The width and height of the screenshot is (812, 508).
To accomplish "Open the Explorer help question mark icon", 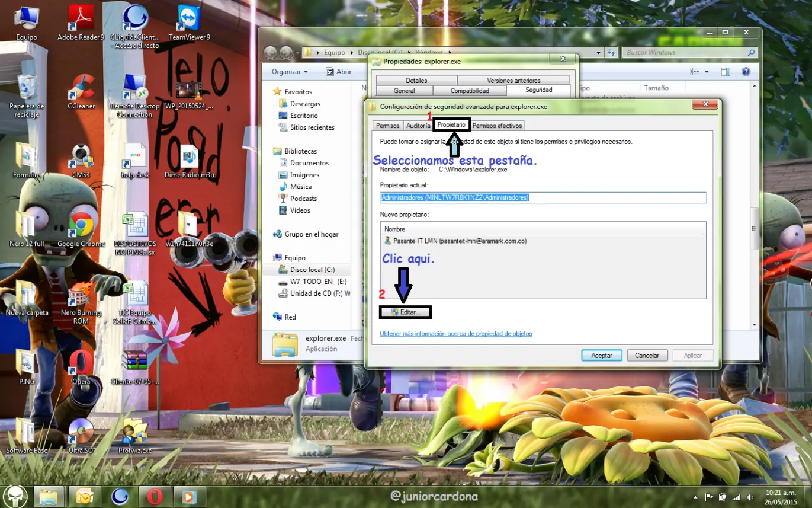I will coord(746,72).
